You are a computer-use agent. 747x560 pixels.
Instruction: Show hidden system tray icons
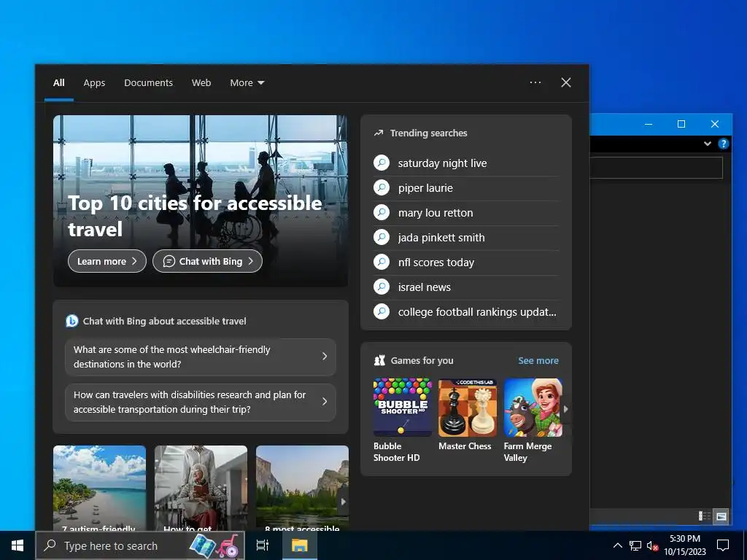[617, 545]
